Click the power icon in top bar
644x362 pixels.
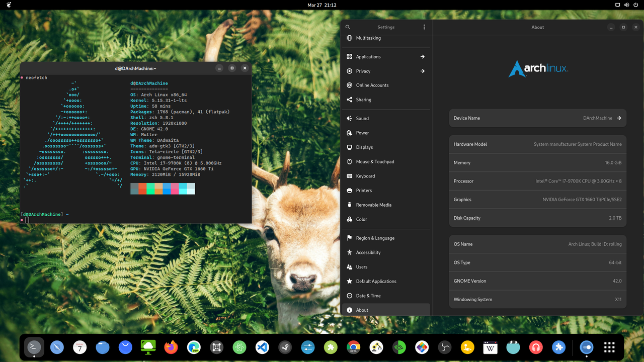[x=636, y=5]
